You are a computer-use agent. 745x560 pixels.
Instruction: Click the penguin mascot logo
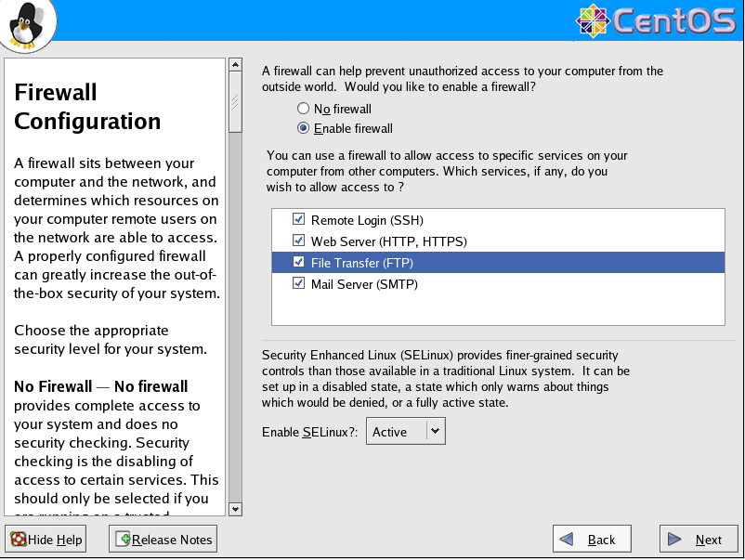26,25
